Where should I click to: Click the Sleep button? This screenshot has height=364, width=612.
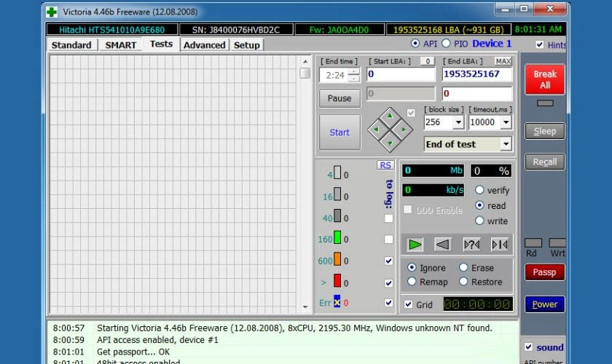(545, 131)
